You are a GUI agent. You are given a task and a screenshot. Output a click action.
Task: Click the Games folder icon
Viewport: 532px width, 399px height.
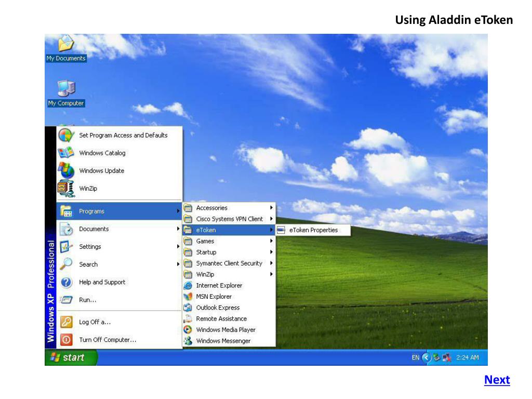coord(188,241)
